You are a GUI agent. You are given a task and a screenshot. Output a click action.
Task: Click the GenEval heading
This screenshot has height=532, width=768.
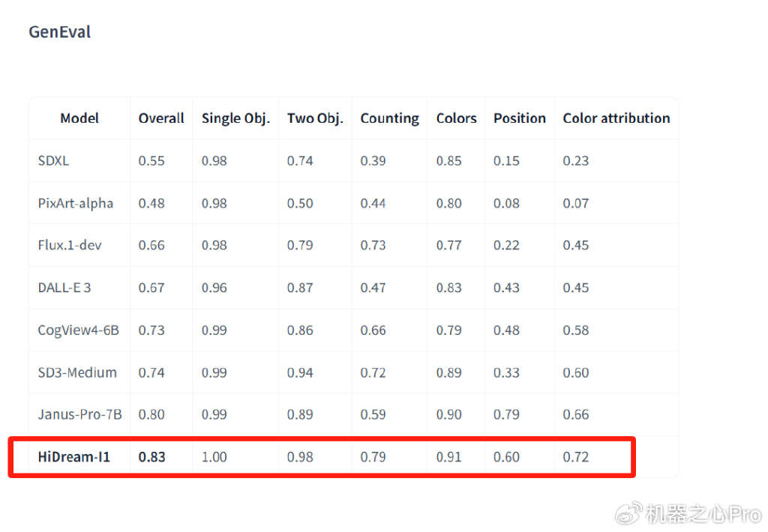[59, 32]
